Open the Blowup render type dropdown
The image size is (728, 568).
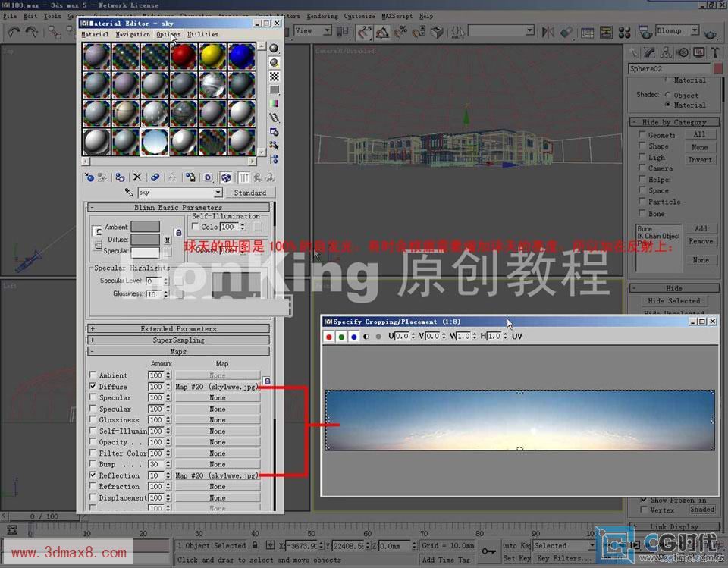(695, 30)
